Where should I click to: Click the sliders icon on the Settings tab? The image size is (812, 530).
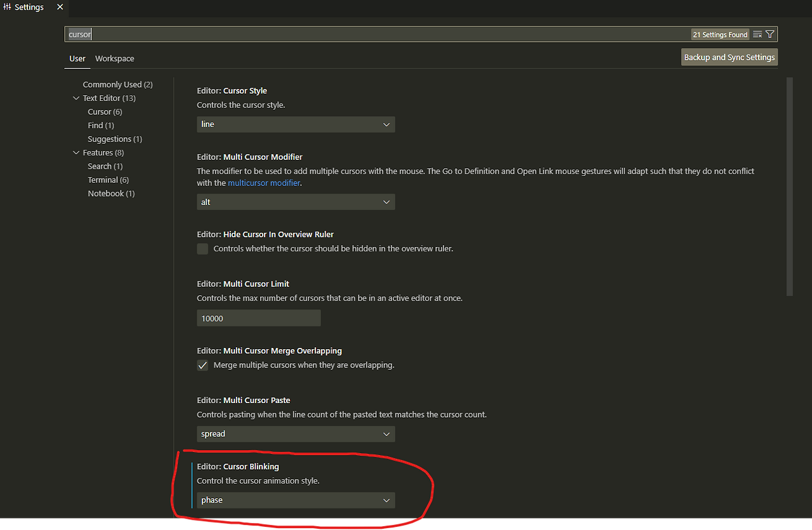pos(6,8)
